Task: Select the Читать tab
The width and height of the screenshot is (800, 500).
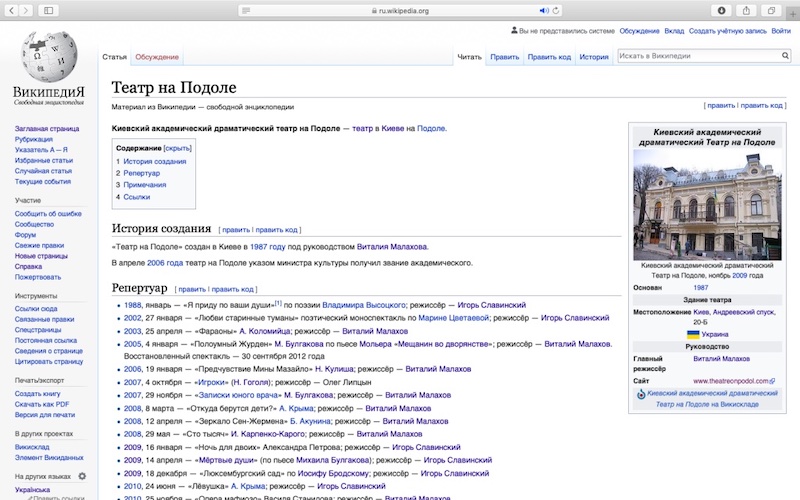Action: point(469,57)
